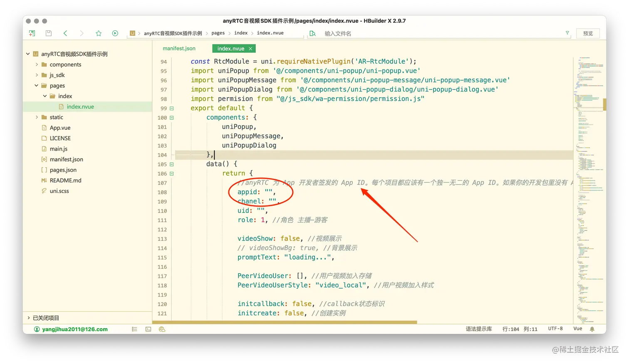Fold the components block at line 100
Image resolution: width=629 pixels, height=364 pixels.
tap(171, 118)
